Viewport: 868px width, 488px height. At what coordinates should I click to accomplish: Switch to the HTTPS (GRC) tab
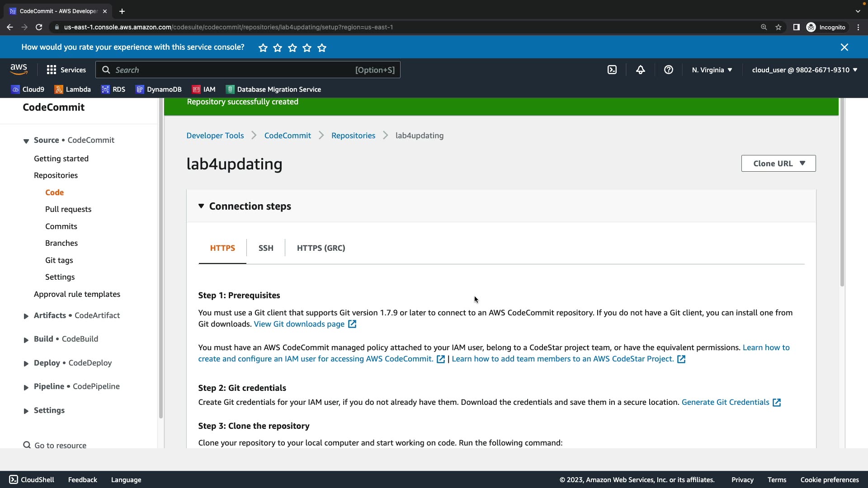321,248
